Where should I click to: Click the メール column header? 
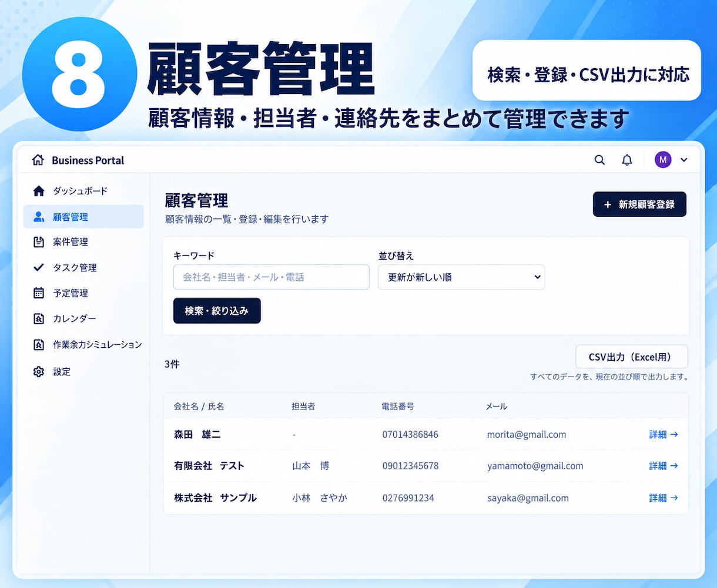(x=497, y=406)
